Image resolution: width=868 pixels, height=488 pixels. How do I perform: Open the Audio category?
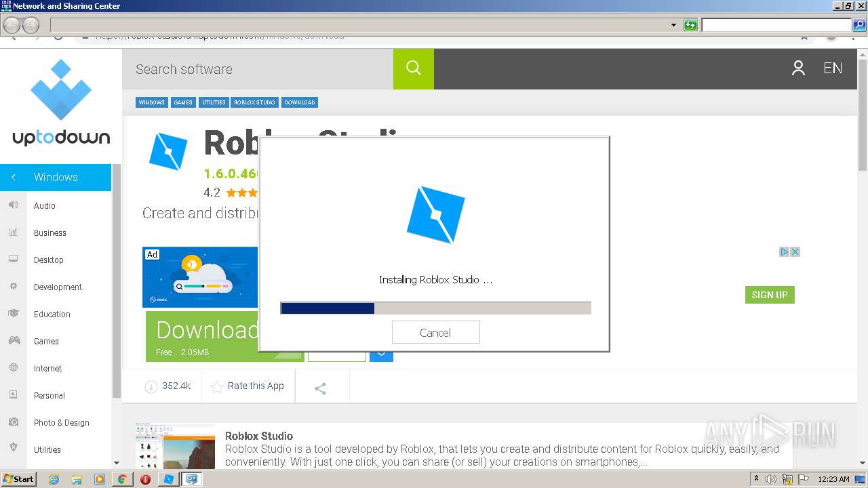point(45,205)
